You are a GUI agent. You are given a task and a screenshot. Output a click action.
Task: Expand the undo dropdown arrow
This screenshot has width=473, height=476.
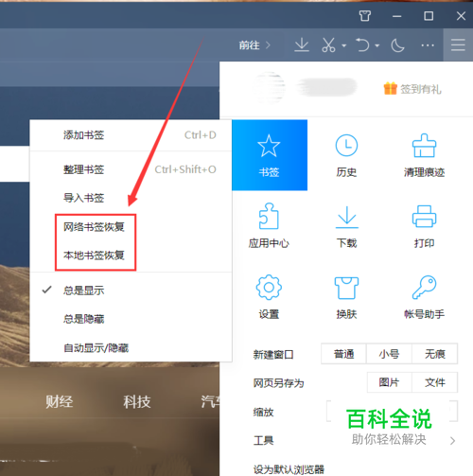click(377, 45)
